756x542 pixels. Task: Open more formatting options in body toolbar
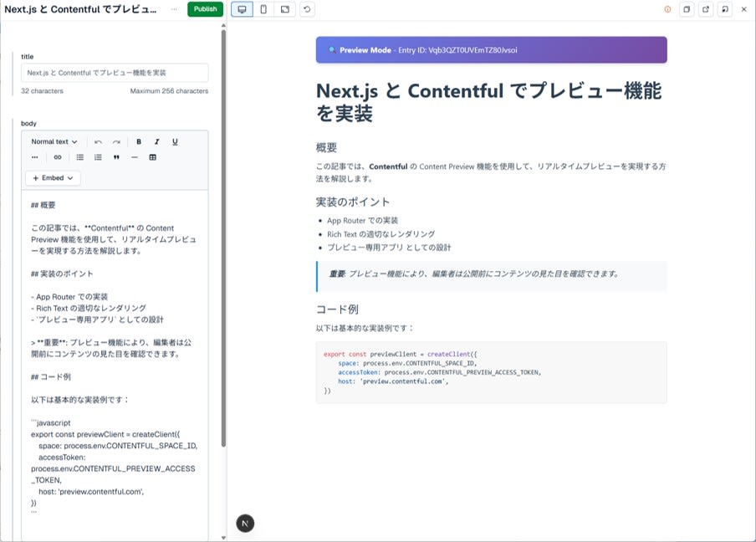coord(35,157)
